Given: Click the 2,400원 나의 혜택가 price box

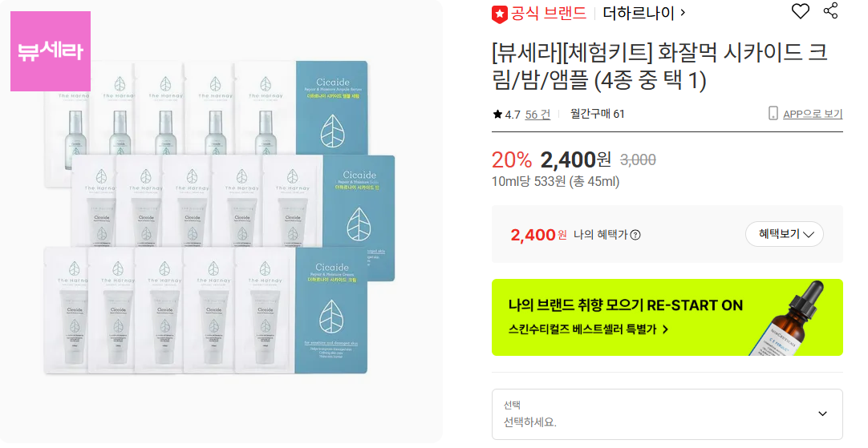Looking at the screenshot, I should 667,234.
